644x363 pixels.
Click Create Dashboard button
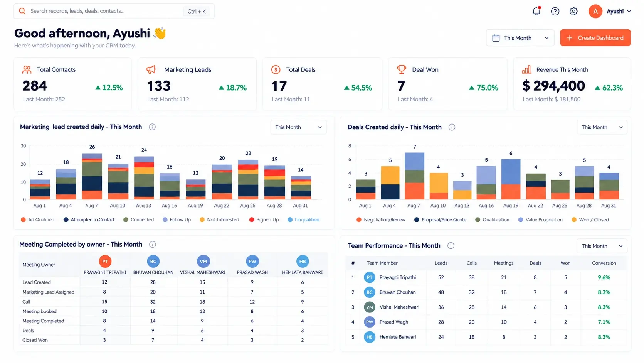tap(595, 38)
